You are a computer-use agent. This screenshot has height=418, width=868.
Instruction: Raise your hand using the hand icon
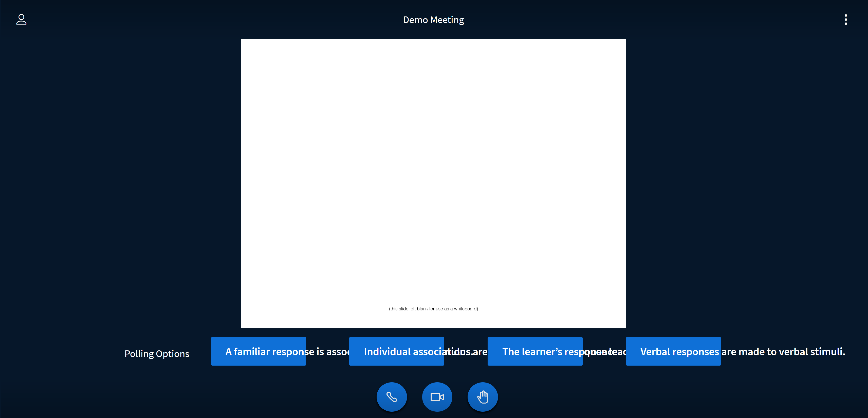point(483,397)
